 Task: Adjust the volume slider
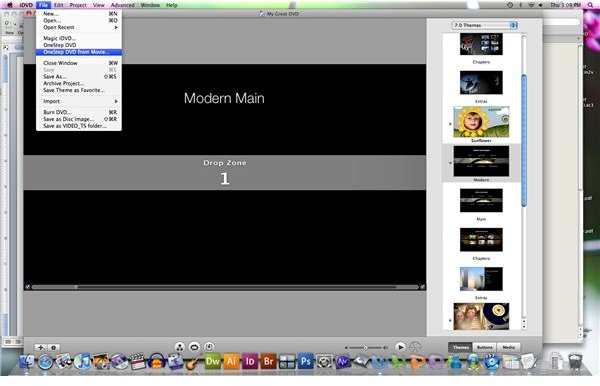click(x=366, y=347)
